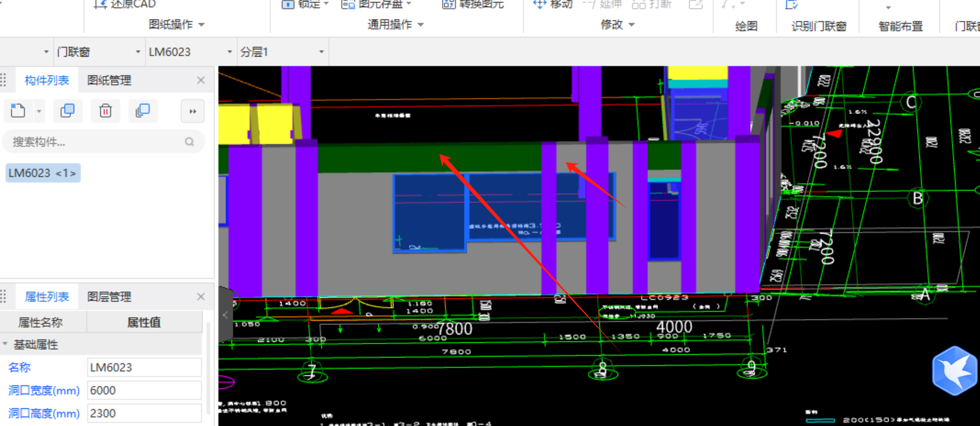Close the property list panel
The image size is (980, 426).
201,297
